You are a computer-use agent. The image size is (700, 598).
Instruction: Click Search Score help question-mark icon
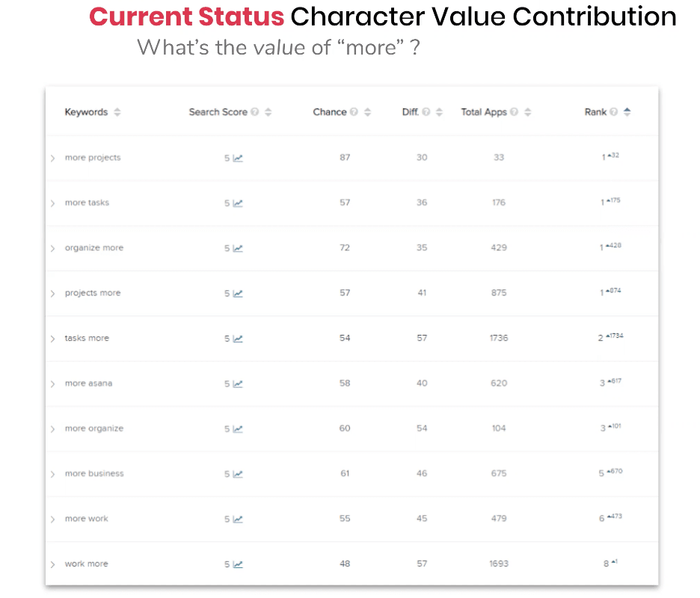coord(256,112)
